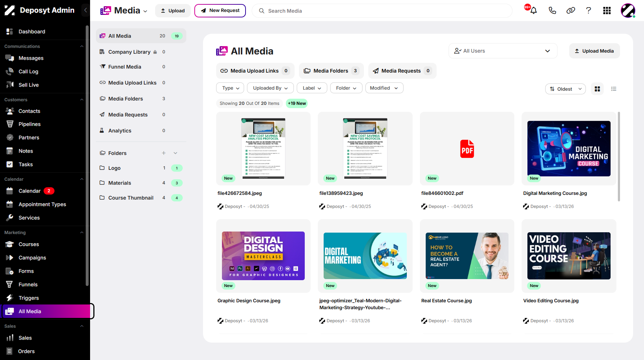Open the Media Requests chip

(402, 71)
